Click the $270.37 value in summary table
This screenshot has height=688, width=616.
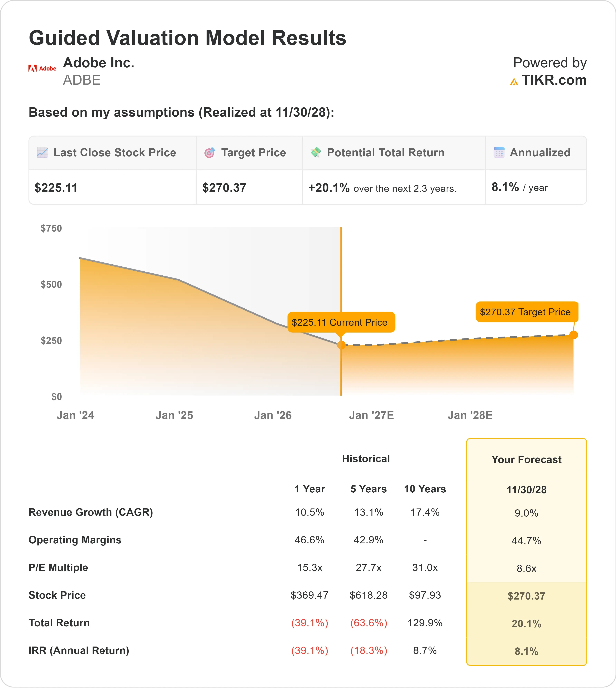coord(224,188)
